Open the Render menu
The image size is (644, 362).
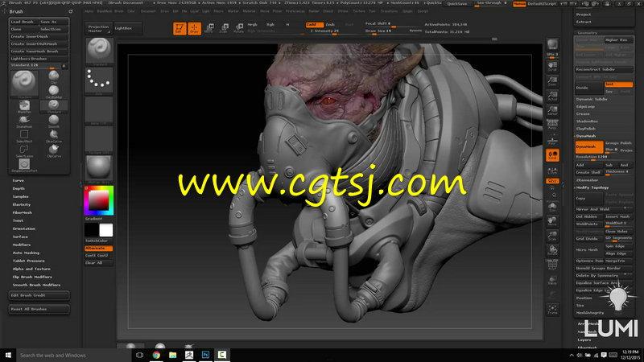point(314,11)
